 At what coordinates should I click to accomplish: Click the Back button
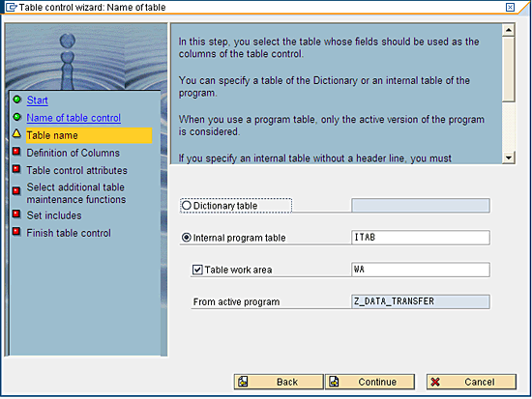[x=279, y=382]
